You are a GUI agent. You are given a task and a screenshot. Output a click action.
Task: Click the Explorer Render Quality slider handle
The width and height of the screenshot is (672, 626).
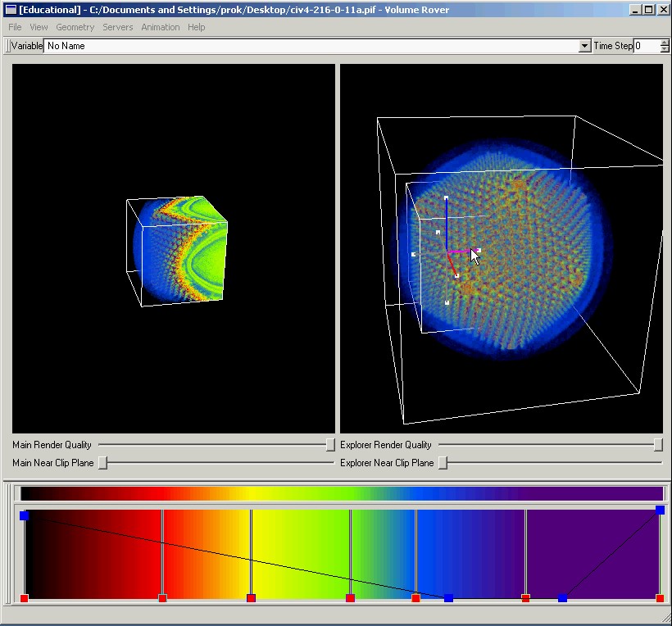(x=658, y=445)
